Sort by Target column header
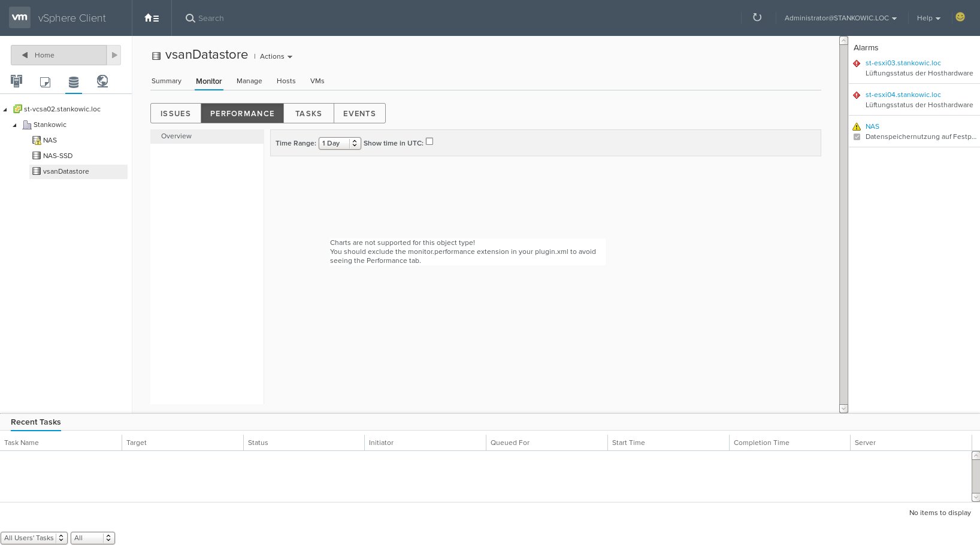The height and width of the screenshot is (545, 980). pos(182,443)
